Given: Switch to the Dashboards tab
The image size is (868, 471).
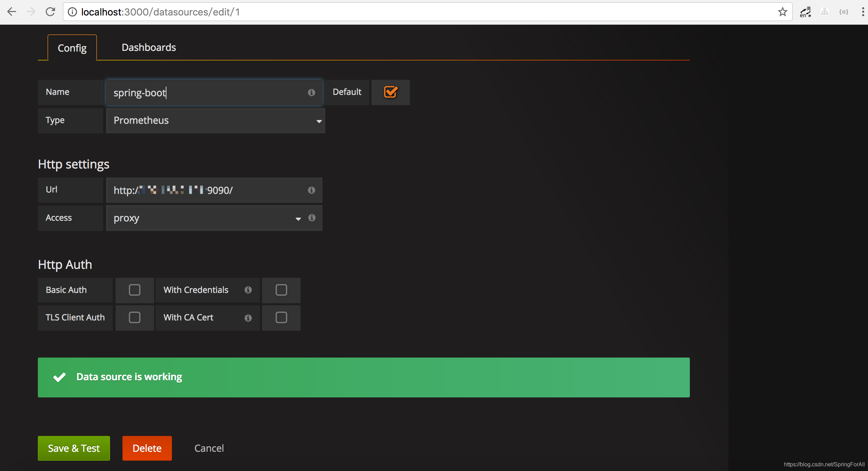Looking at the screenshot, I should point(149,47).
